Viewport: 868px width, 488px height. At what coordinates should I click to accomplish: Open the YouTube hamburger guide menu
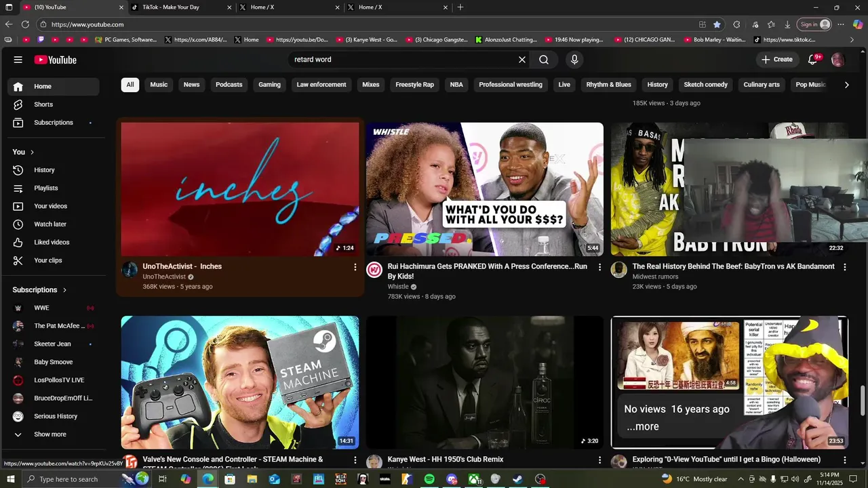18,60
